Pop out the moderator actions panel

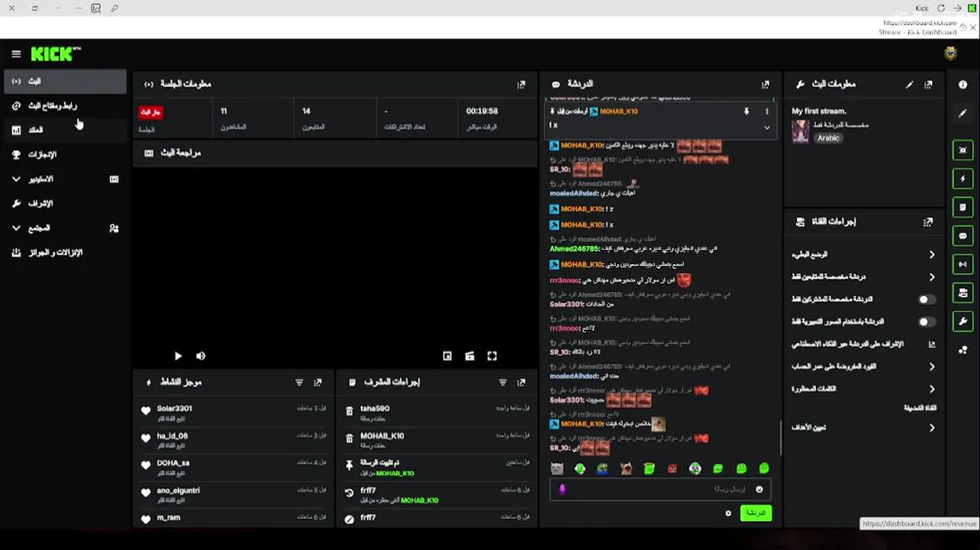tap(521, 383)
